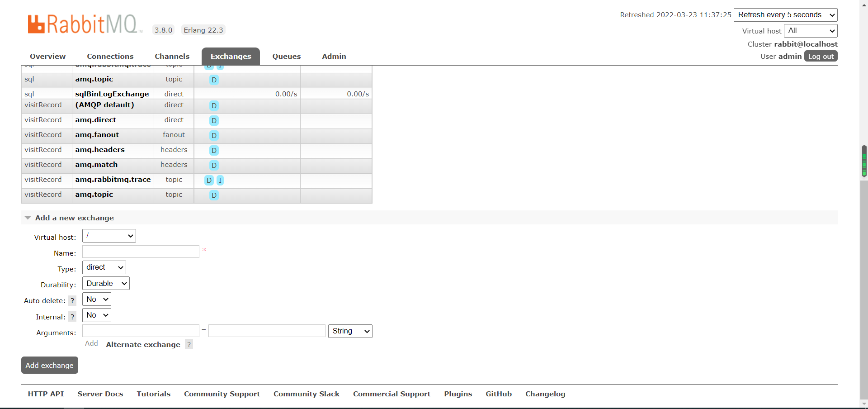Image resolution: width=868 pixels, height=409 pixels.
Task: Open the Community Support footer link
Action: click(x=222, y=394)
